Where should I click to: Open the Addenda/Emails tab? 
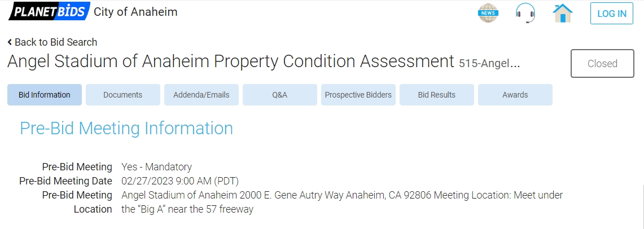pos(201,95)
